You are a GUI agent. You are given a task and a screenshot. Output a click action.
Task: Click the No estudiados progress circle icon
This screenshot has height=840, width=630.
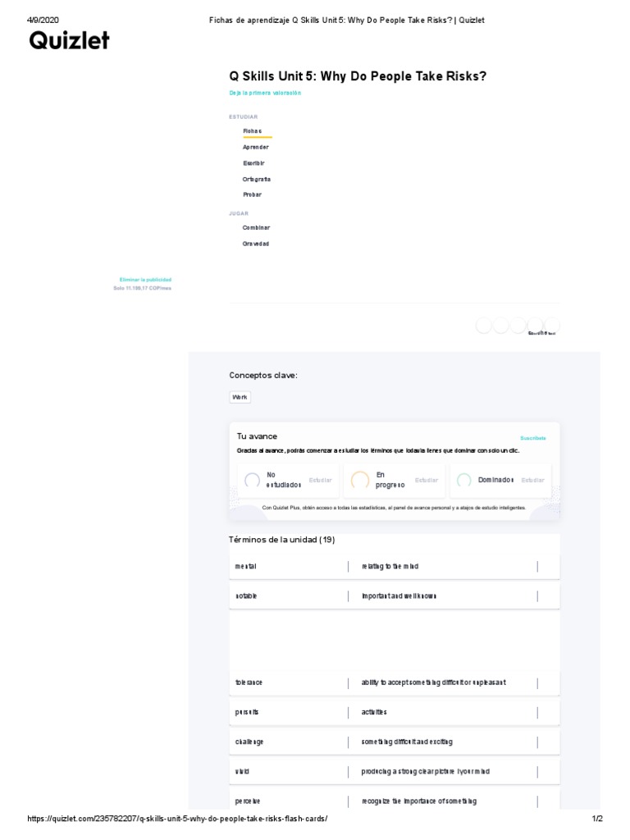point(252,480)
